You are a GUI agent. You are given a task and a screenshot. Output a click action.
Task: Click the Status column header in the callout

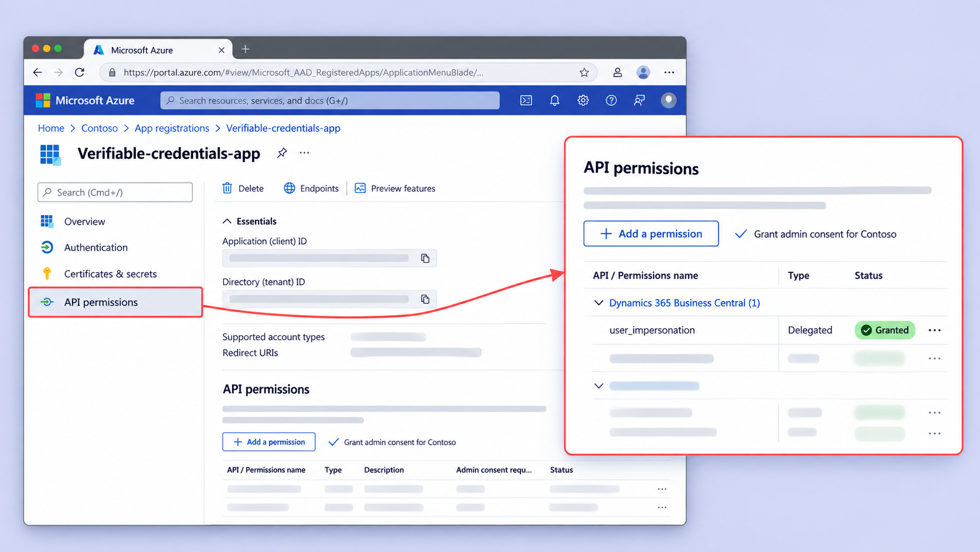click(x=868, y=276)
